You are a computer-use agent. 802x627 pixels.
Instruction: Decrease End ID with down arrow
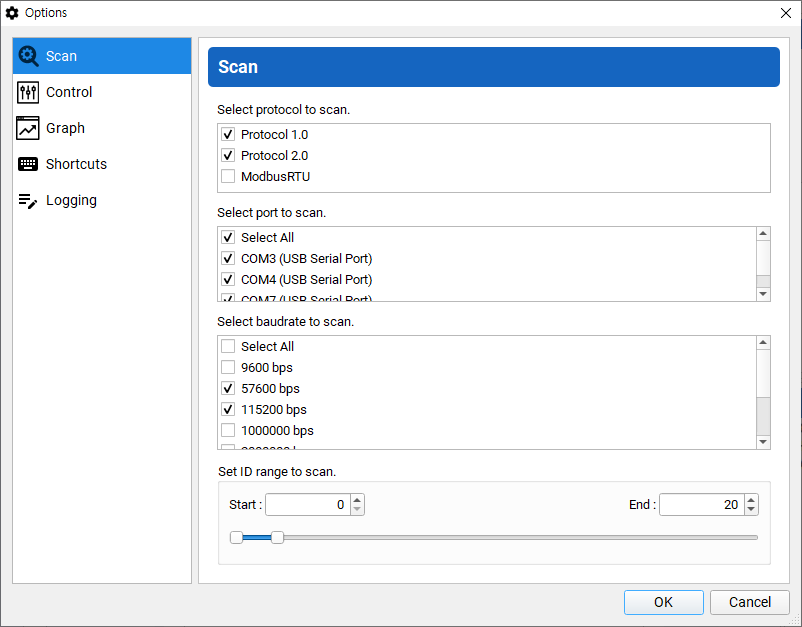point(751,510)
